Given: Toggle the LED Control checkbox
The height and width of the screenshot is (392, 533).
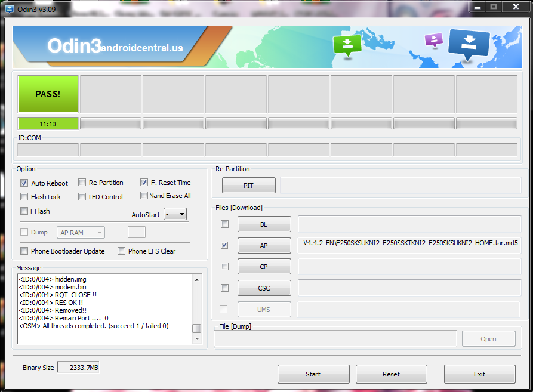Looking at the screenshot, I should pyautogui.click(x=82, y=197).
